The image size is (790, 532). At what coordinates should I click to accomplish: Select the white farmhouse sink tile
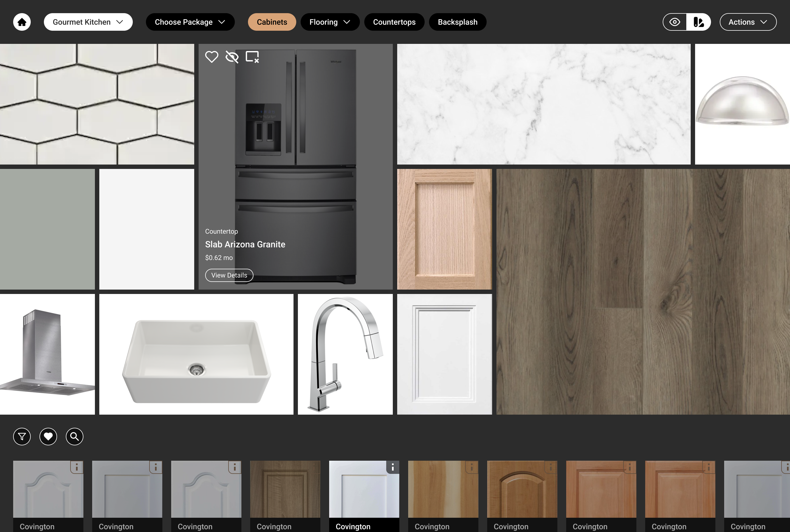(196, 354)
